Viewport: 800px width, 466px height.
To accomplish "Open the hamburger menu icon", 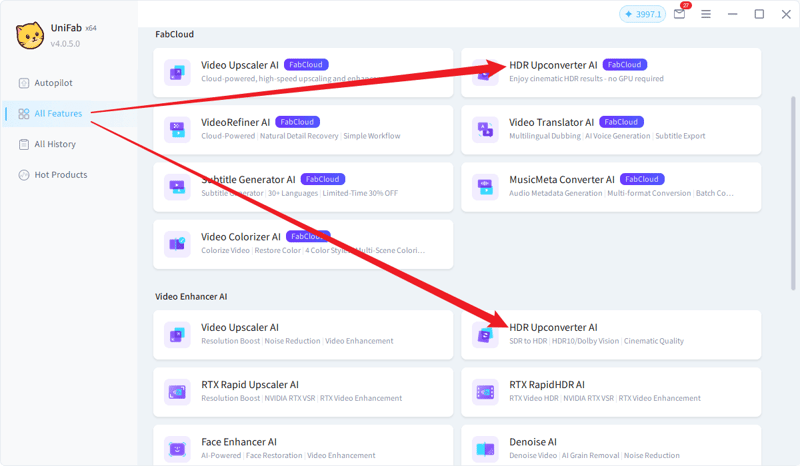I will tap(706, 14).
